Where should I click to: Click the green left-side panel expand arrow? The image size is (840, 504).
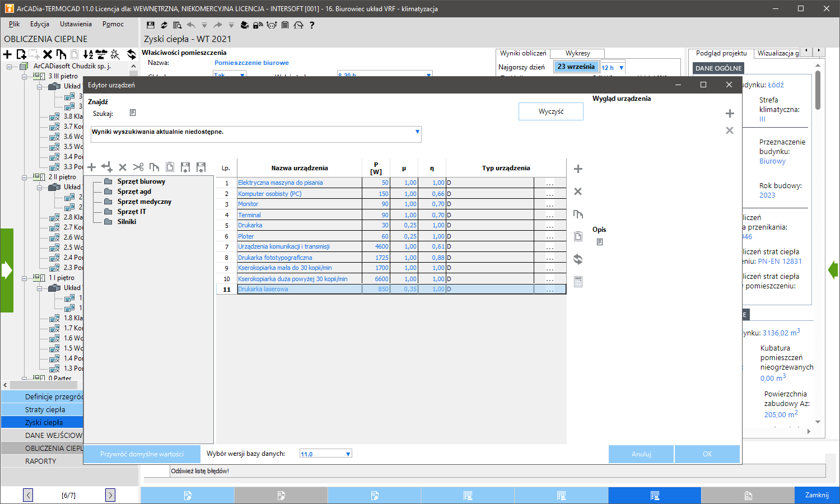7,270
